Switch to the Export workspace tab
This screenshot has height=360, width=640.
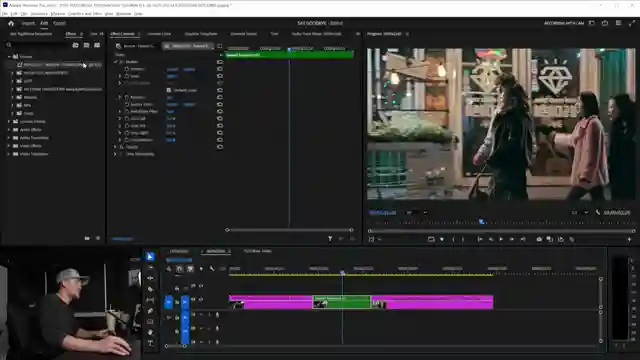point(59,23)
